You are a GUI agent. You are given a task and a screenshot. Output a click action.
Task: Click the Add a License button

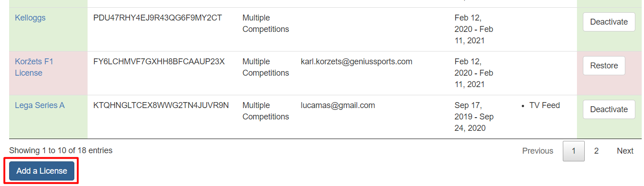(42, 171)
